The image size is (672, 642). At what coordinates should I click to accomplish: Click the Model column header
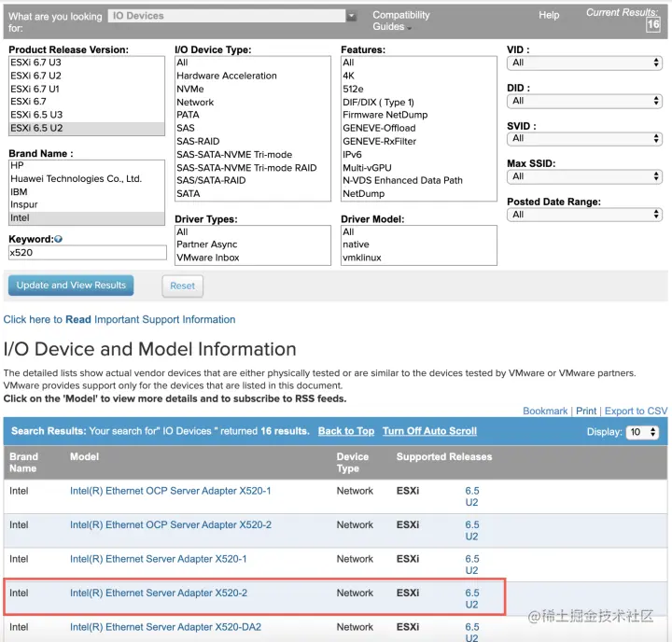(84, 457)
